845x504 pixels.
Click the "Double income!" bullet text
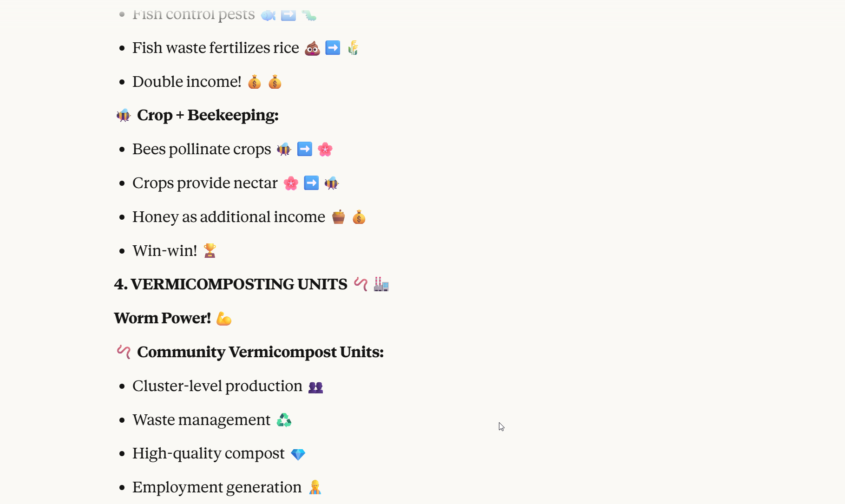click(x=187, y=82)
